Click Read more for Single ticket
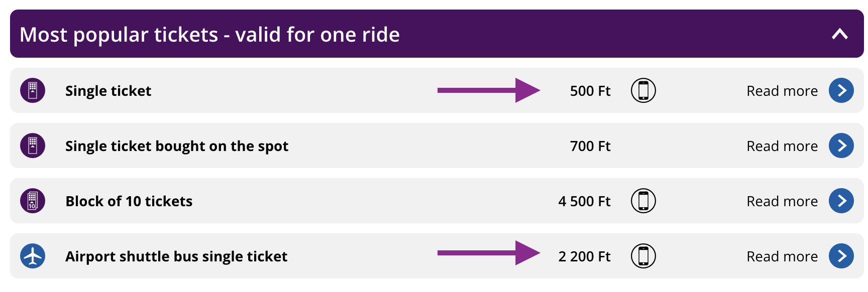Screen dimensions: 868x292 coord(782,91)
